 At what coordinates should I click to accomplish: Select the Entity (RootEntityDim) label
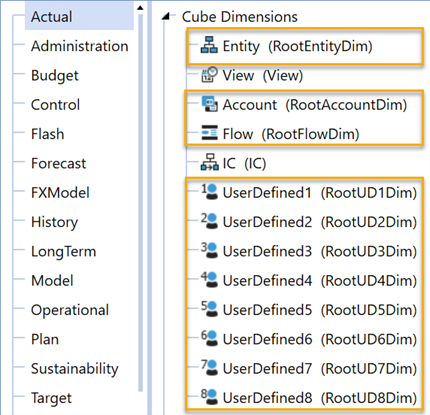(x=297, y=46)
